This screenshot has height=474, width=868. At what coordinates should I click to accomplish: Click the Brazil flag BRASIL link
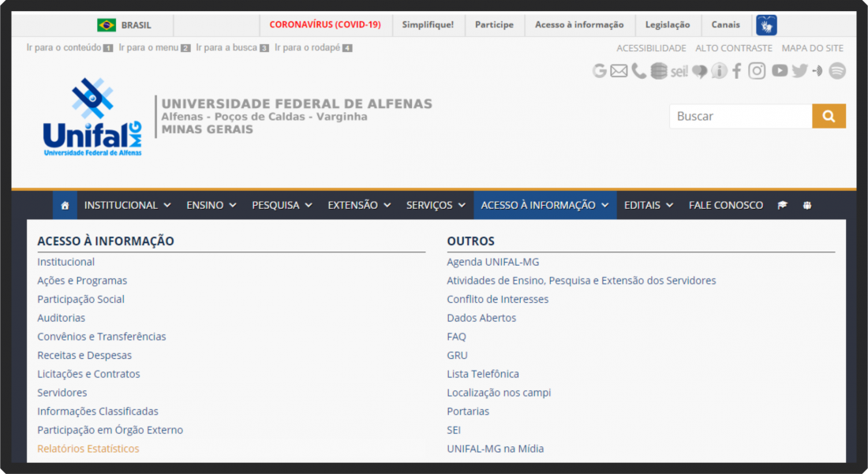click(x=124, y=25)
